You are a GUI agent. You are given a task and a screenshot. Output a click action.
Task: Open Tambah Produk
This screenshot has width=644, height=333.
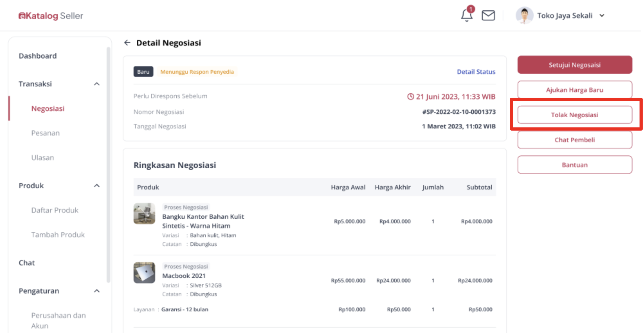coord(58,234)
